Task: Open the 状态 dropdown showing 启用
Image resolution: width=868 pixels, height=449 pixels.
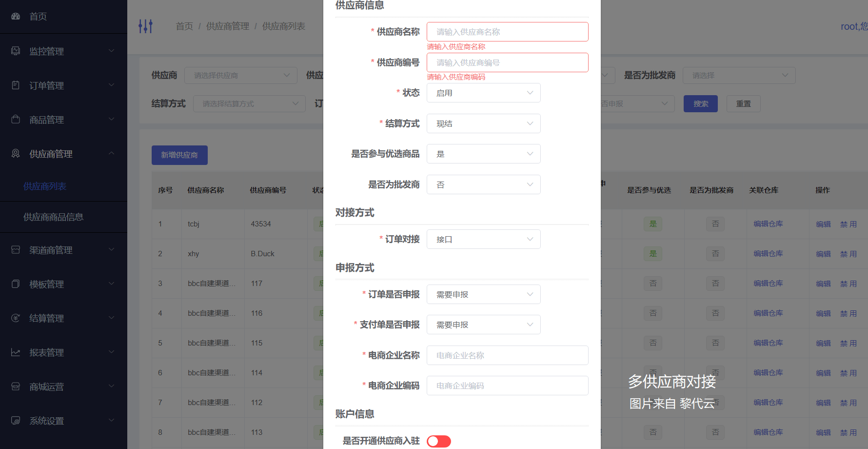Action: [x=483, y=93]
